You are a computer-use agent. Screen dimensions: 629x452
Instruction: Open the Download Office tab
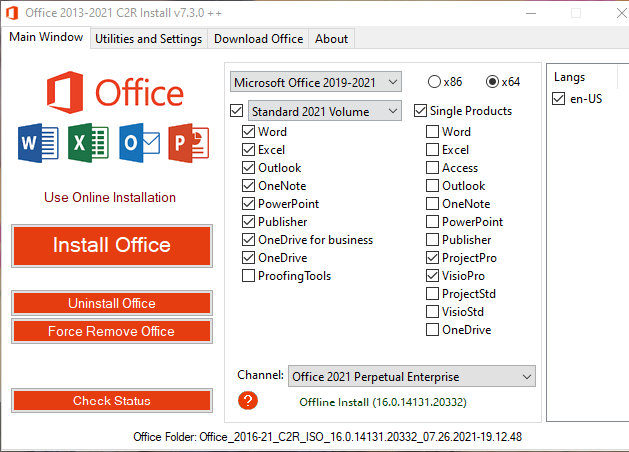coord(258,39)
